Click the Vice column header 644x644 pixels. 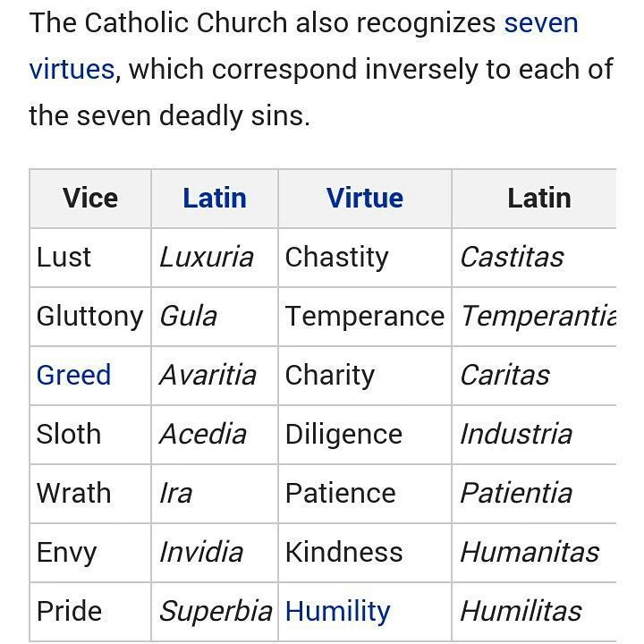point(90,199)
